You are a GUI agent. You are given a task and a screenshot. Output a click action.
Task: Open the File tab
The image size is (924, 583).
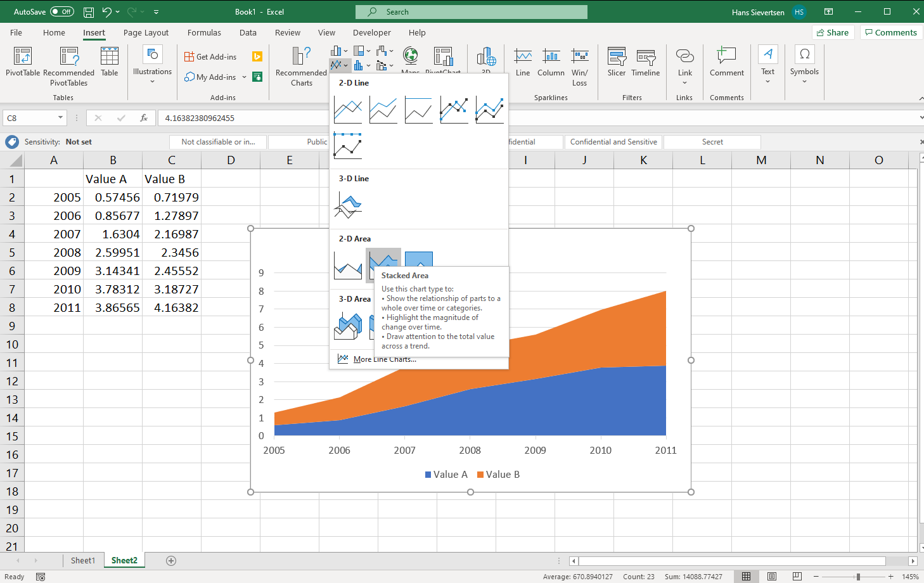click(x=16, y=32)
